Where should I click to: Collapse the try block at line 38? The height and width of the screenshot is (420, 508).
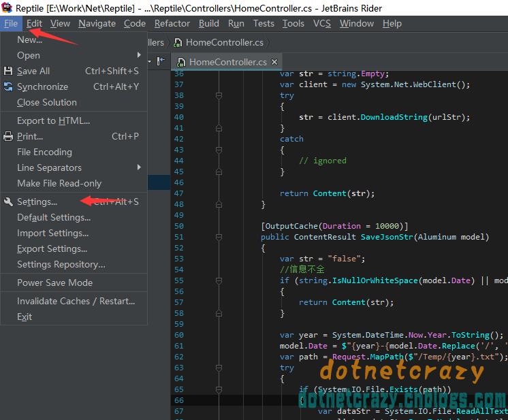(x=219, y=96)
